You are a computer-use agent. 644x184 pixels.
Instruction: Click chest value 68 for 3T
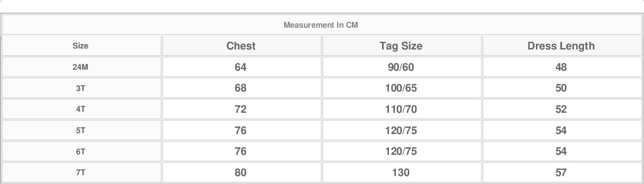(x=241, y=88)
